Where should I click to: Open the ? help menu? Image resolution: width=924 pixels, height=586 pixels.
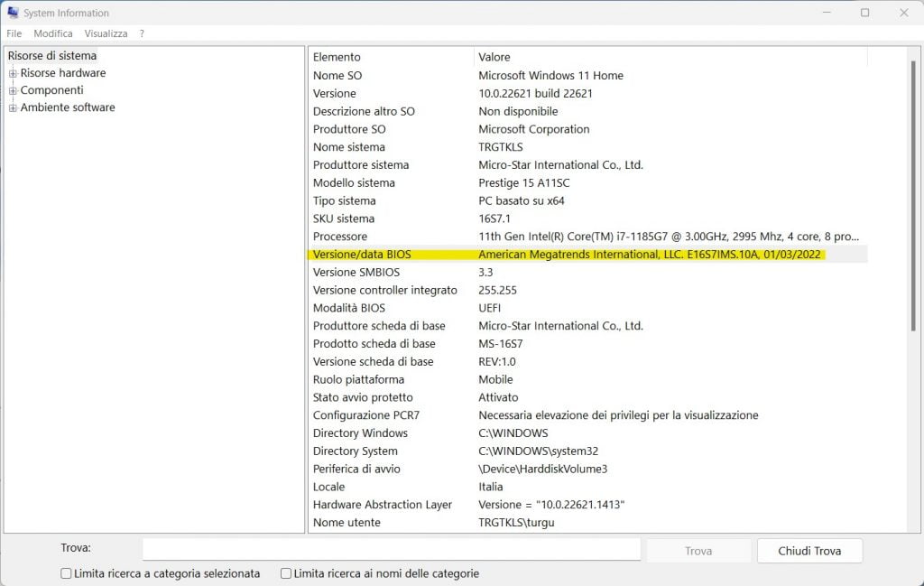[142, 33]
